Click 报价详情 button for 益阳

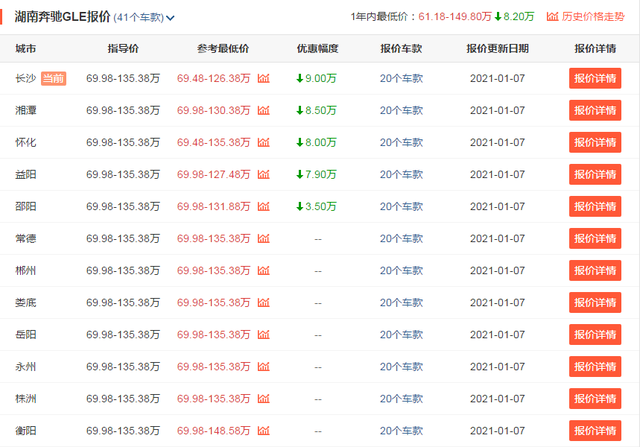(595, 174)
